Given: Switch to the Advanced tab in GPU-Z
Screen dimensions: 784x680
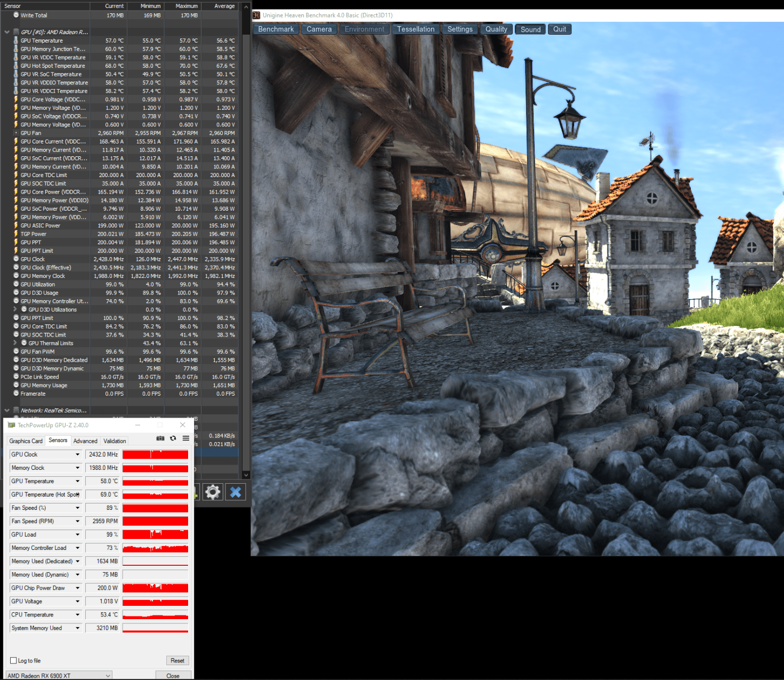Looking at the screenshot, I should pyautogui.click(x=85, y=441).
